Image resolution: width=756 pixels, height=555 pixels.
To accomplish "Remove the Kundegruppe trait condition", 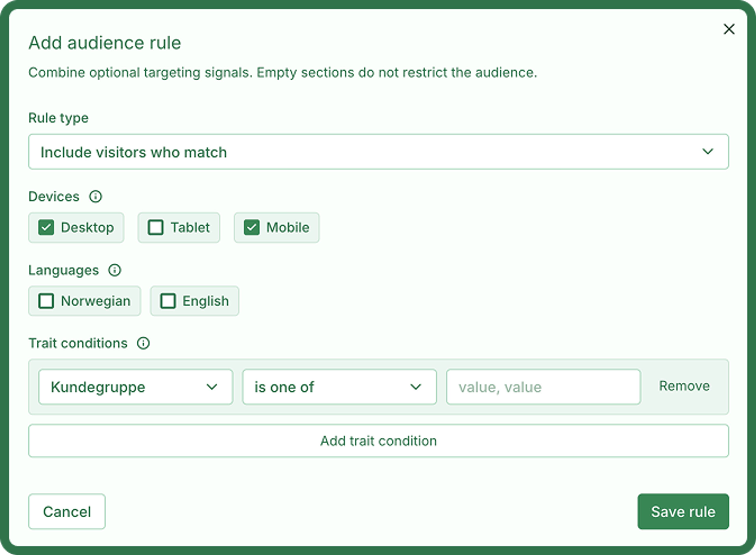I will pos(685,386).
